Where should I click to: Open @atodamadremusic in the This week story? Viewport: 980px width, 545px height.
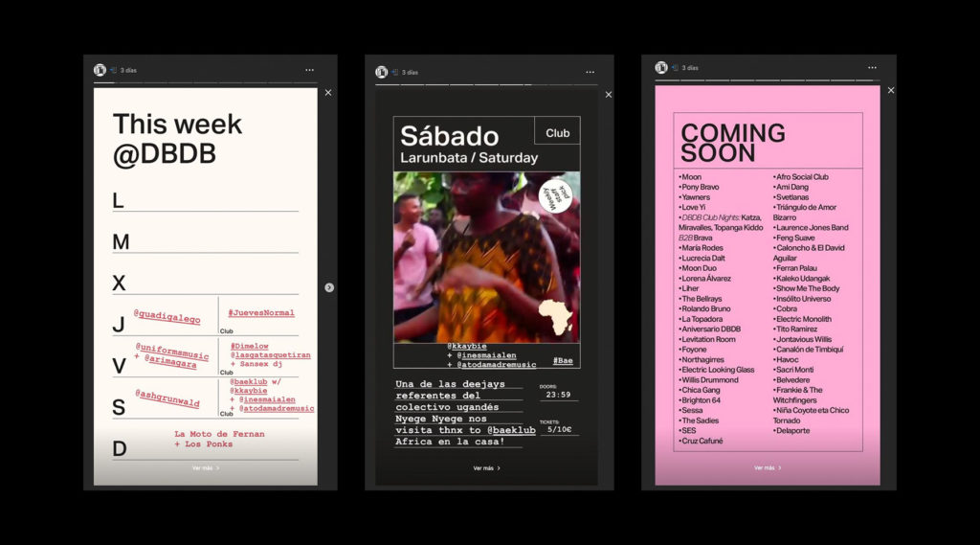(277, 408)
